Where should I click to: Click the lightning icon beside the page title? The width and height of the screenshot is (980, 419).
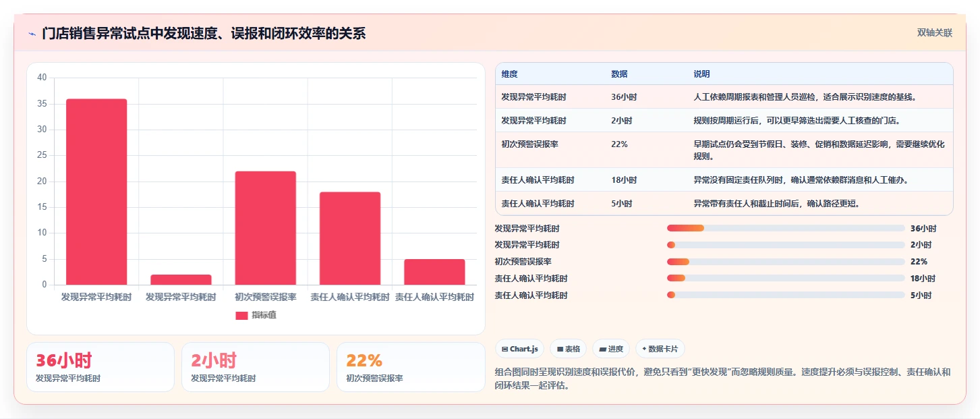click(x=32, y=33)
